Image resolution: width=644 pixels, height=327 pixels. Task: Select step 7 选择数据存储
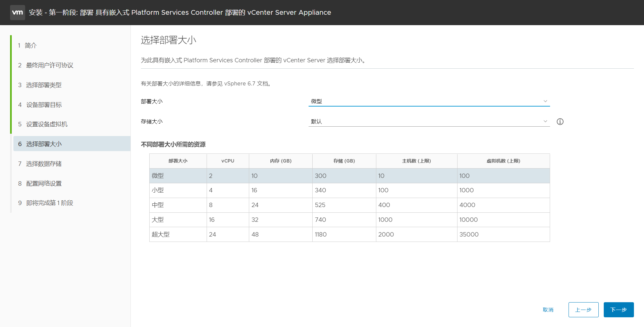40,163
